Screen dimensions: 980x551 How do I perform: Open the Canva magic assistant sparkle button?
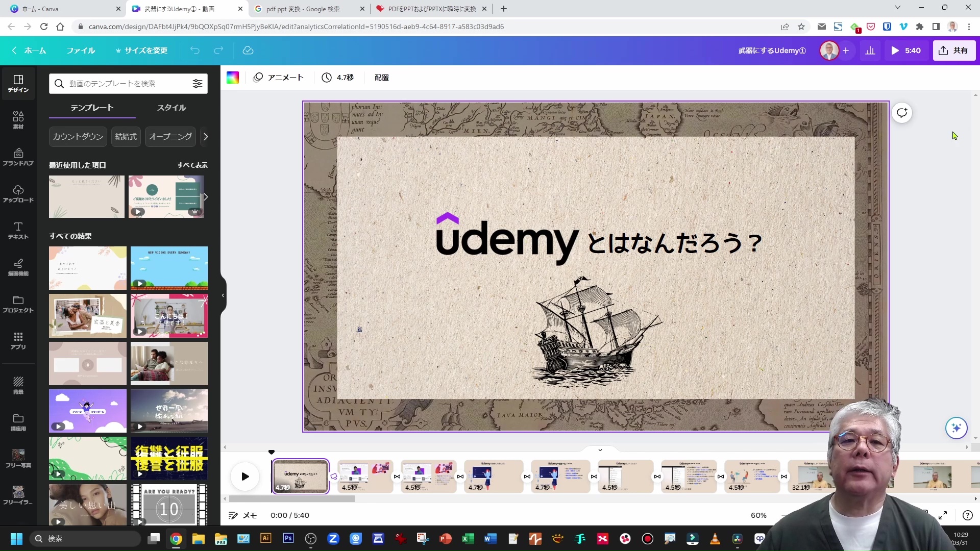pyautogui.click(x=956, y=428)
